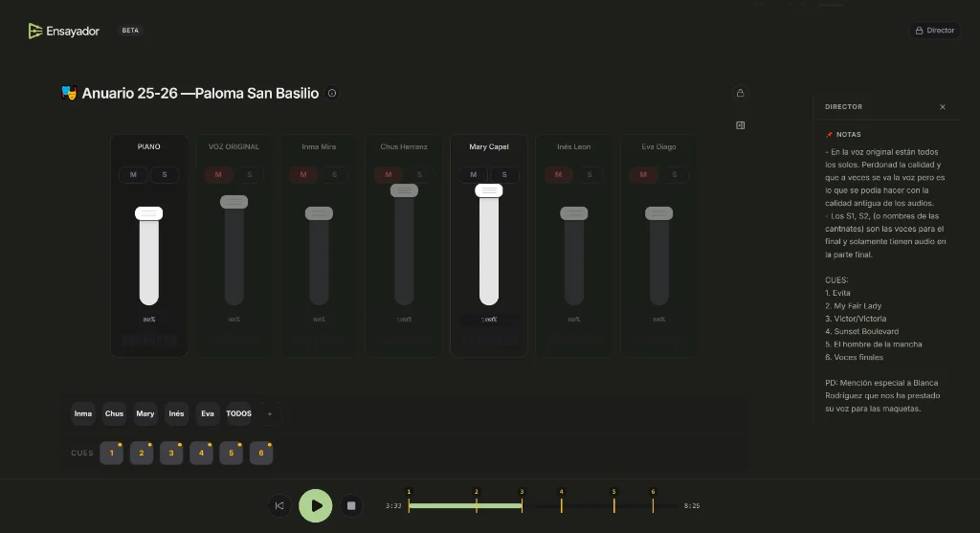This screenshot has height=533, width=980.
Task: Click timeline marker 5
Action: [613, 501]
